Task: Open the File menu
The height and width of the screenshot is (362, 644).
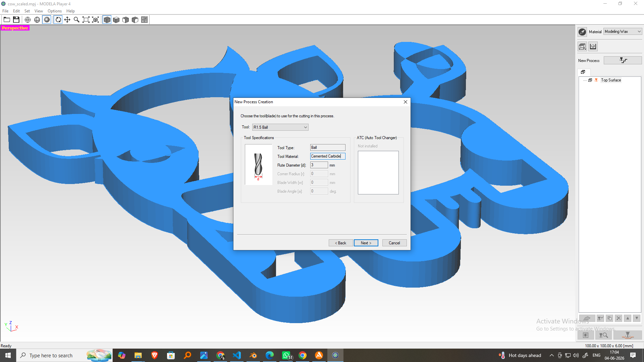Action: click(5, 11)
